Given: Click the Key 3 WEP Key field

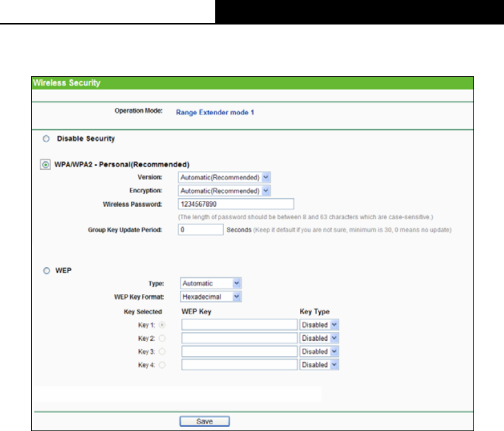Looking at the screenshot, I should click(x=239, y=351).
